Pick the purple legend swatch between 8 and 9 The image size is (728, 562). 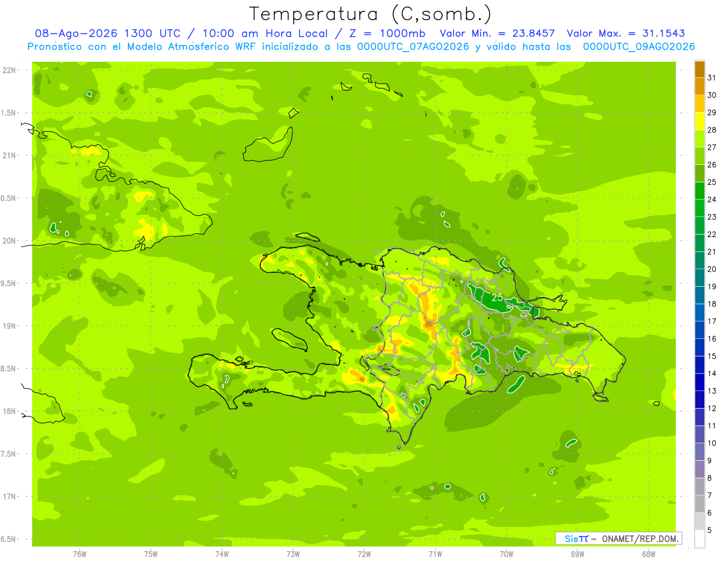point(699,469)
